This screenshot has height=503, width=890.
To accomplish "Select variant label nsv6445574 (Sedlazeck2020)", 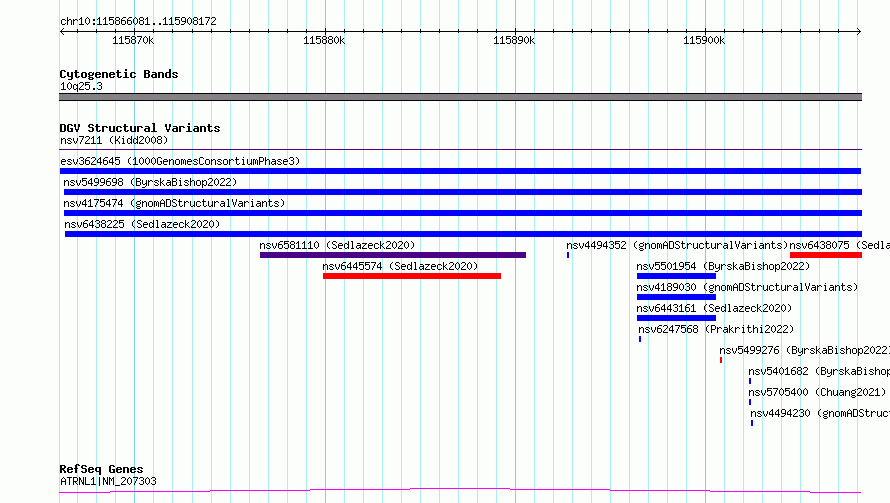I will click(x=400, y=266).
